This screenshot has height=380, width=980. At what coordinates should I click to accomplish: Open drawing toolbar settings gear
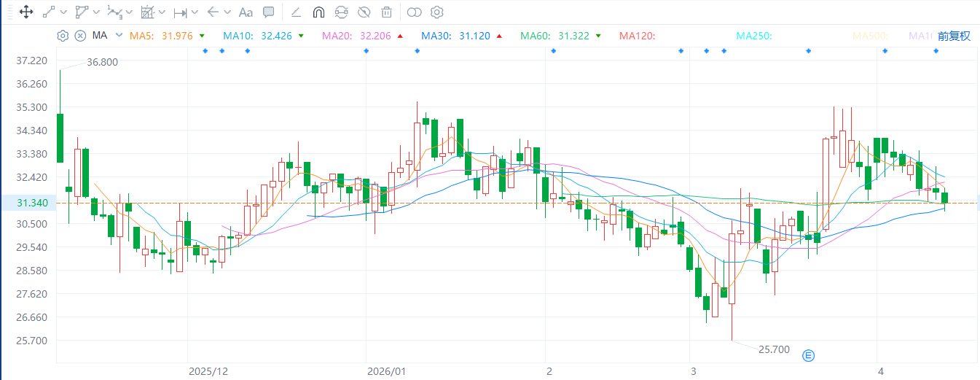(x=436, y=12)
